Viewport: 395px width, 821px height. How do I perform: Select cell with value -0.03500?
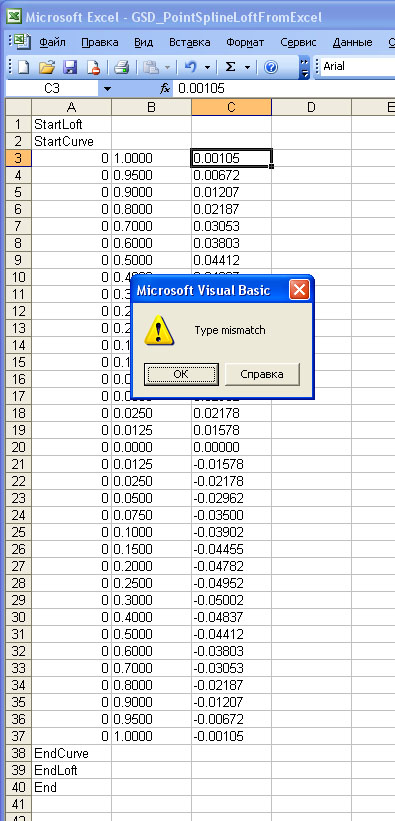[232, 515]
